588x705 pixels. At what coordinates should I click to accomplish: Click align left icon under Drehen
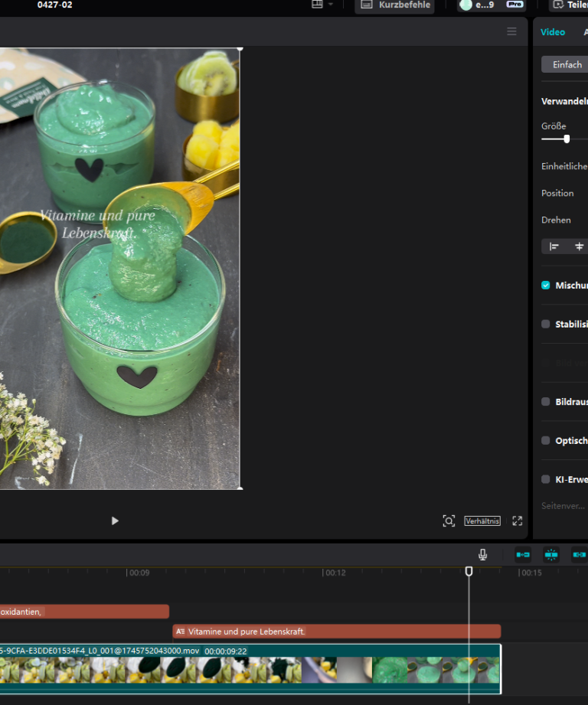[x=554, y=246]
